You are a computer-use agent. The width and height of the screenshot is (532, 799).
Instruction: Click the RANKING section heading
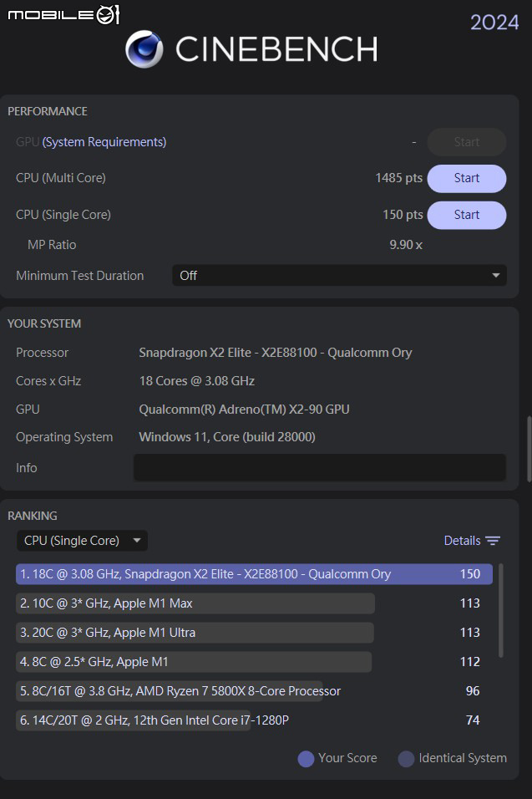point(32,516)
